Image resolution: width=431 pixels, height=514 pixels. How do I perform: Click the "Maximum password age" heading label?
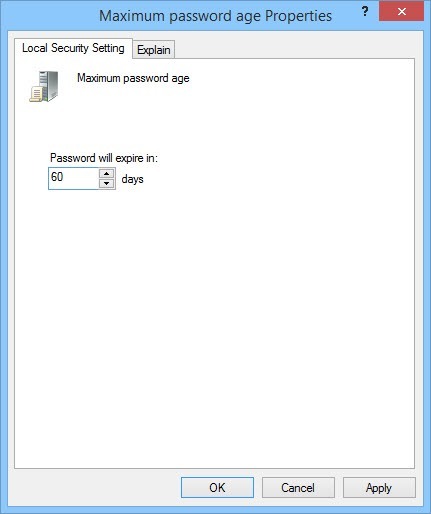tap(133, 78)
